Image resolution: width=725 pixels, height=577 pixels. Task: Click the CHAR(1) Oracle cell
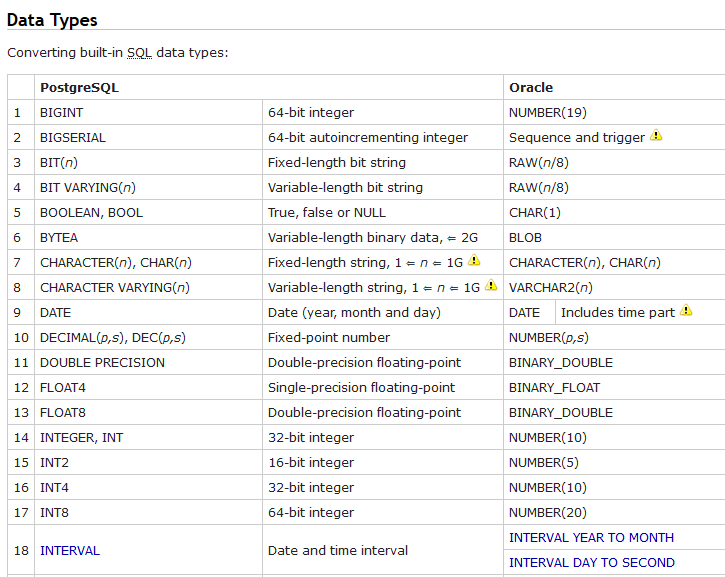tap(614, 212)
